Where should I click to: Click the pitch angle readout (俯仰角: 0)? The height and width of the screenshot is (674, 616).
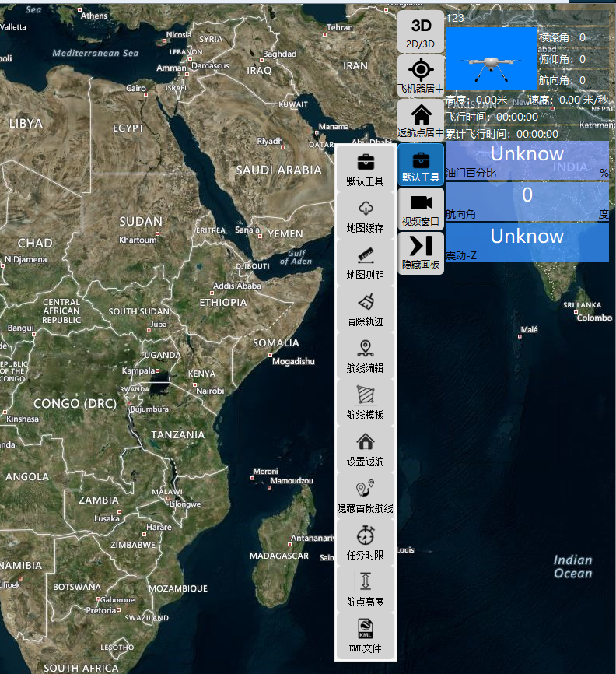(x=562, y=59)
